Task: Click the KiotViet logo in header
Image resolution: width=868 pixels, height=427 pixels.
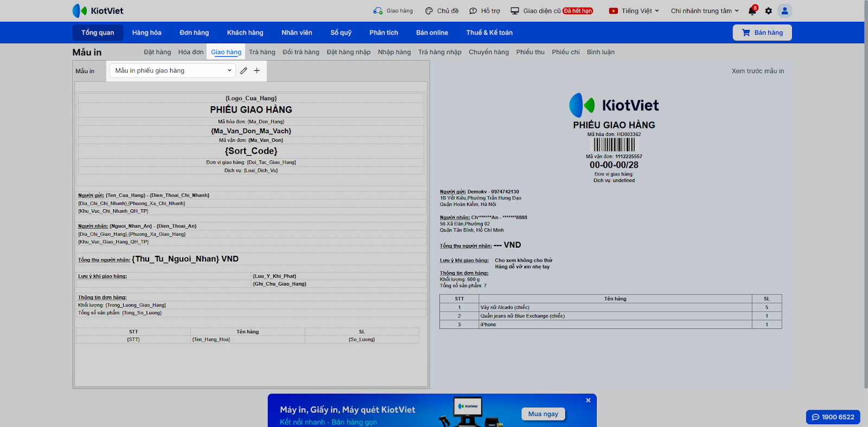Action: (x=98, y=11)
